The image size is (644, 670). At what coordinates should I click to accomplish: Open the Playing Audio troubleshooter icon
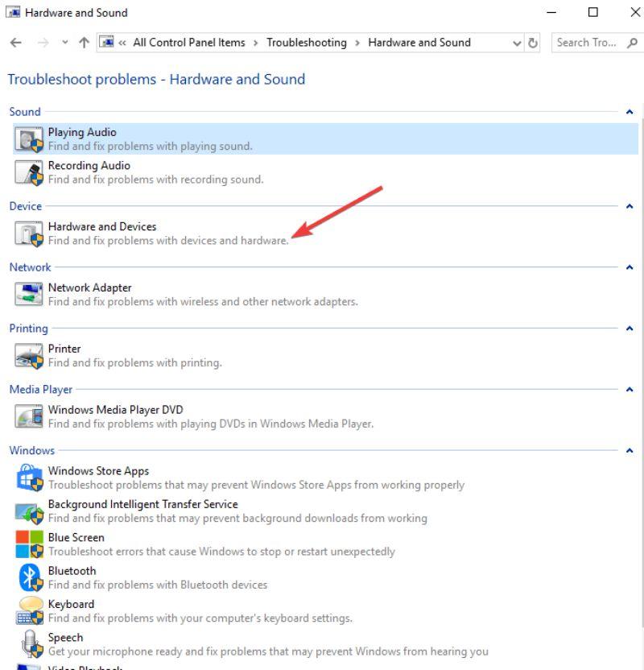(x=29, y=139)
